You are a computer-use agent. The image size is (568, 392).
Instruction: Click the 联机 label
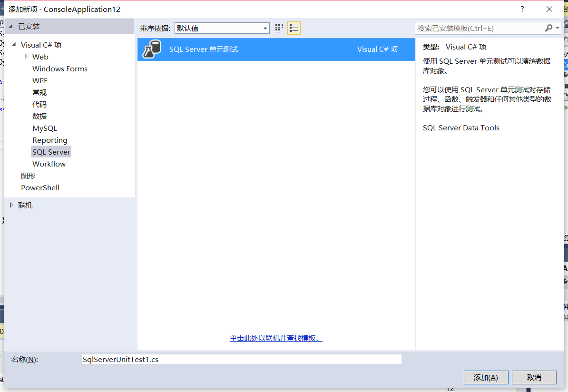[25, 206]
